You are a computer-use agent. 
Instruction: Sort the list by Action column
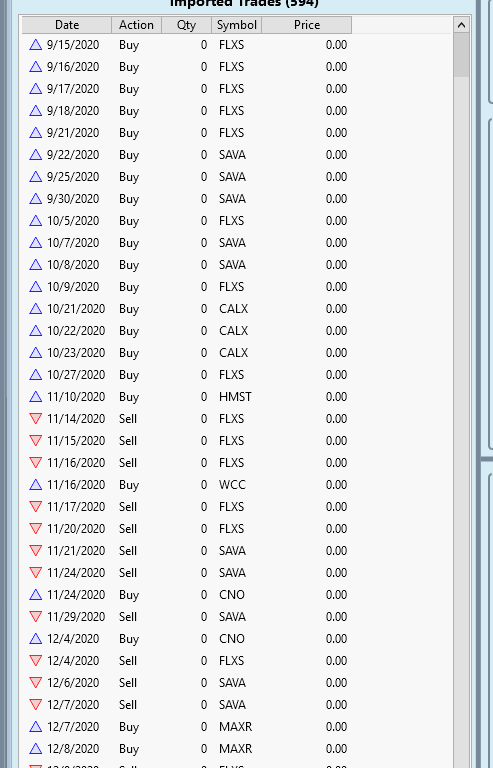(x=137, y=25)
